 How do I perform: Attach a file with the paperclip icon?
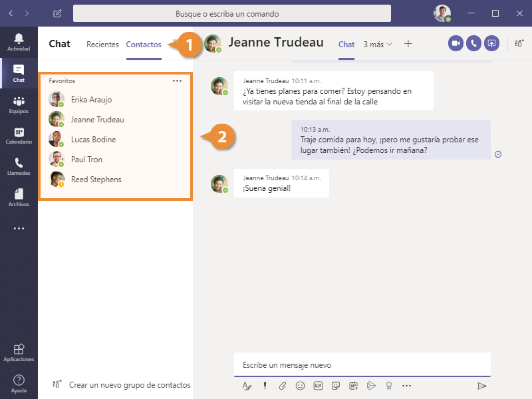click(x=283, y=386)
